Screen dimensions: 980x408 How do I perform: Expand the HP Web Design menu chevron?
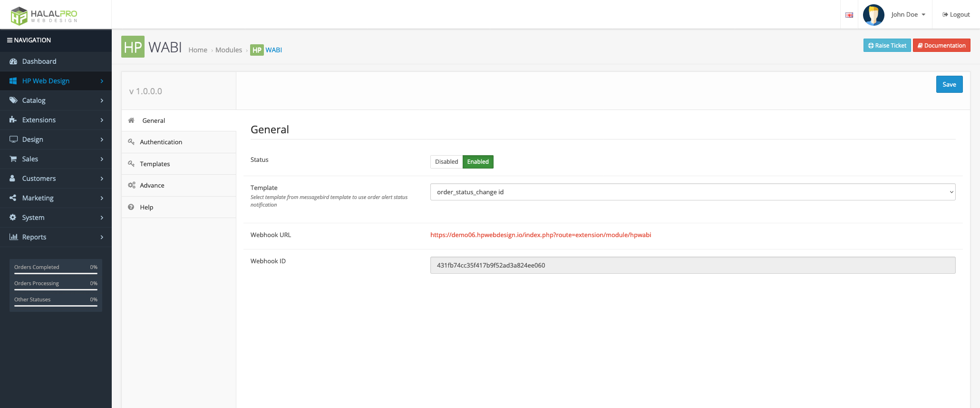[102, 81]
